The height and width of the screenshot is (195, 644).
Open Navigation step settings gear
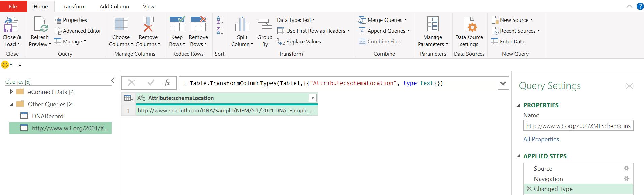click(x=626, y=179)
